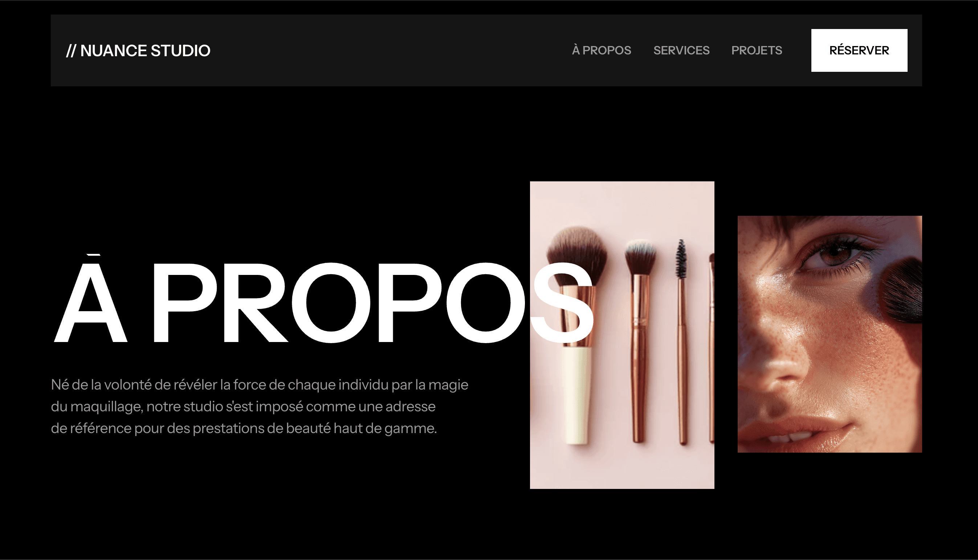Screen dimensions: 978x560
Task: Open the PROJETS navigation link
Action: click(756, 50)
